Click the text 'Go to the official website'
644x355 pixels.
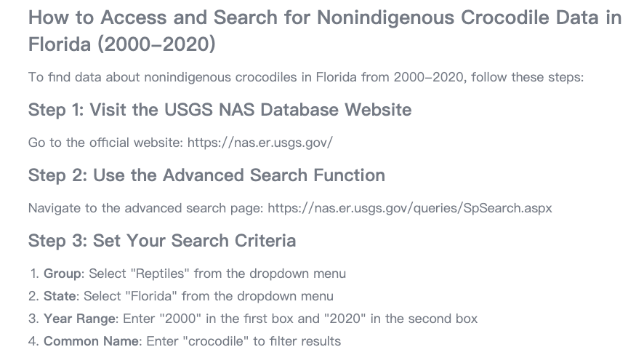pos(105,143)
